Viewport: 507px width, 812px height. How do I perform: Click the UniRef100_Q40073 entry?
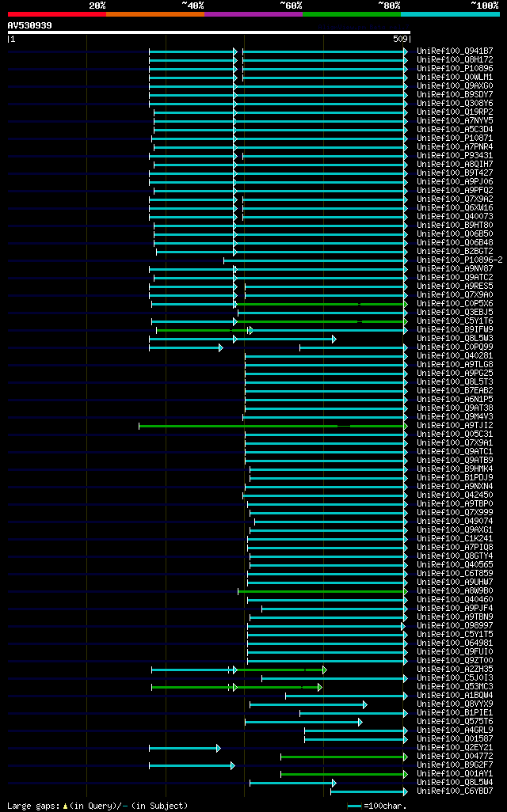[456, 217]
